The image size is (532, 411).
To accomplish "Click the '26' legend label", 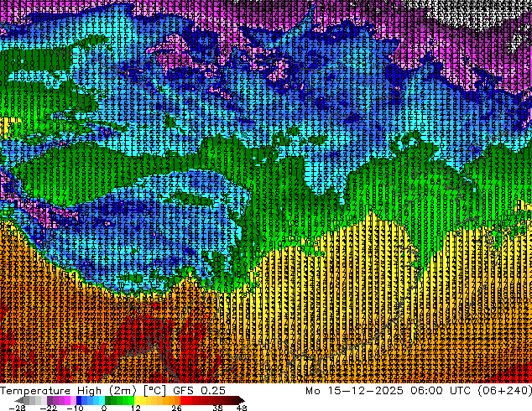I will [x=176, y=408].
